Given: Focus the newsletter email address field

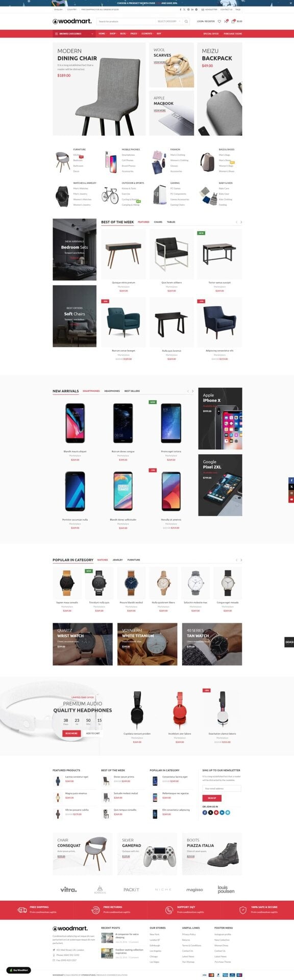Looking at the screenshot, I should (x=222, y=789).
